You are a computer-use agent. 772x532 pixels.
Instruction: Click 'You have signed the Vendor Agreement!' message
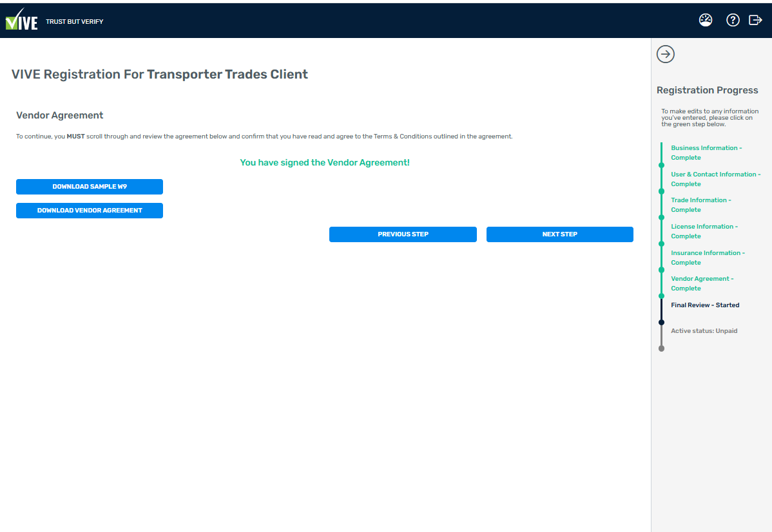(x=325, y=162)
